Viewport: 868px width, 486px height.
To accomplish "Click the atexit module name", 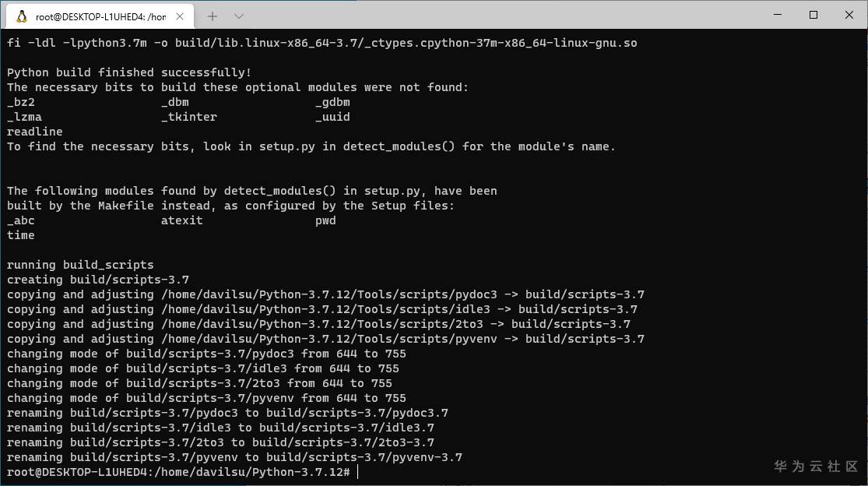I will (x=182, y=220).
